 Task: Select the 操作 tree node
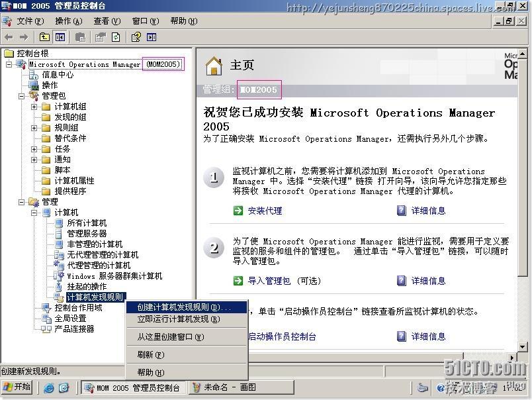[x=50, y=85]
